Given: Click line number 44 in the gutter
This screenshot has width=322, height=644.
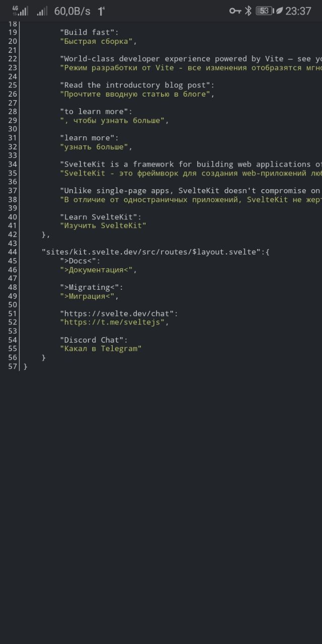Looking at the screenshot, I should click(13, 252).
